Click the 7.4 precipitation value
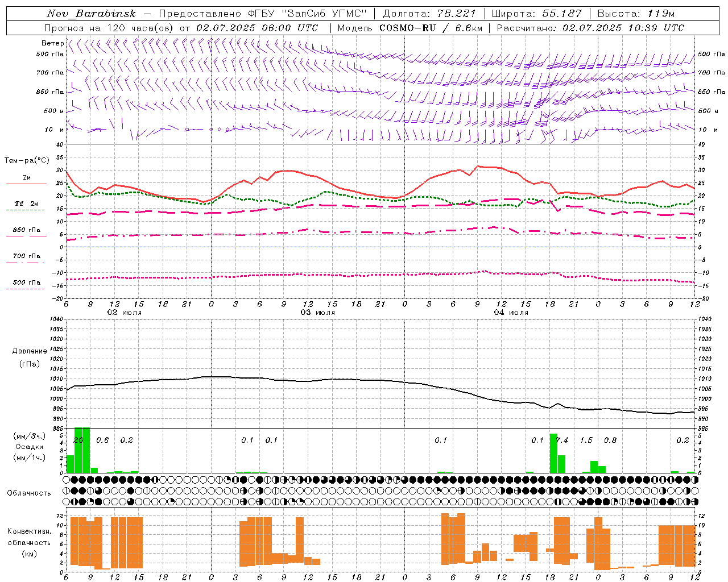This screenshot has width=728, height=582. (562, 440)
